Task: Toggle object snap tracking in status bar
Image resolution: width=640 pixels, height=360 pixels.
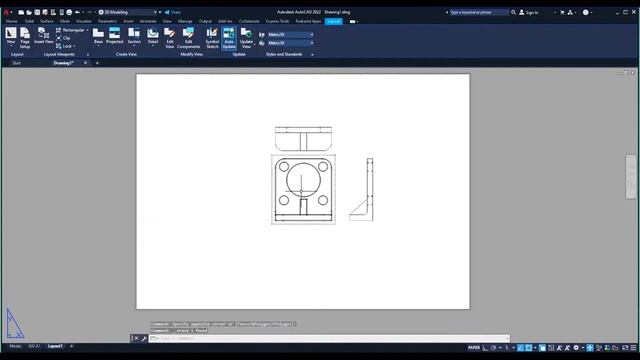Action: 520,348
